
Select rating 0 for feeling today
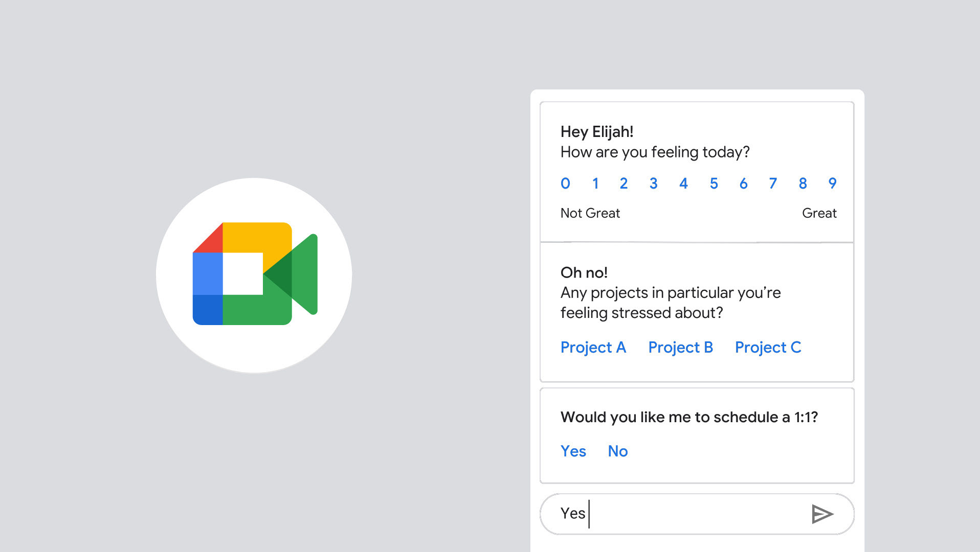565,183
